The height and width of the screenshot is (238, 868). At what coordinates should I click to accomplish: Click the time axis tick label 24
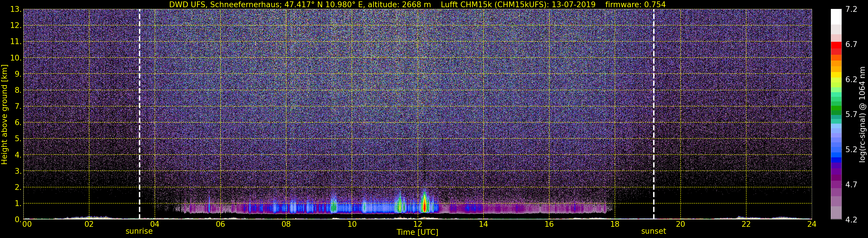tap(812, 224)
